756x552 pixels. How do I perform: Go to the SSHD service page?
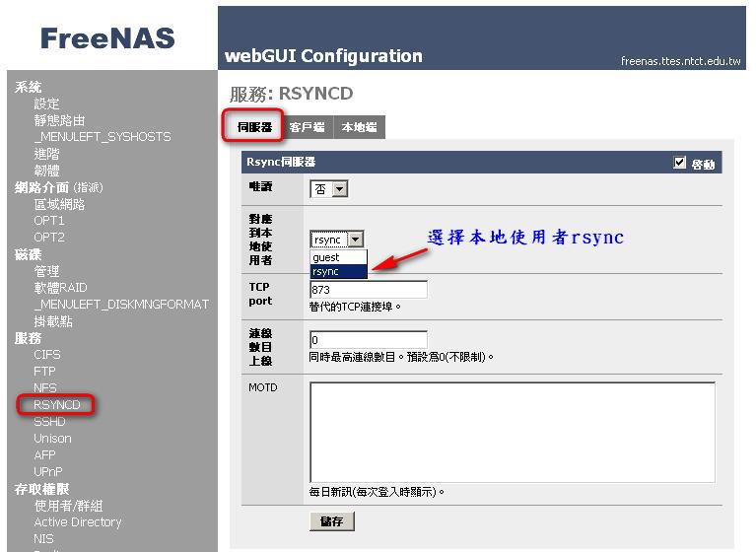[x=49, y=422]
